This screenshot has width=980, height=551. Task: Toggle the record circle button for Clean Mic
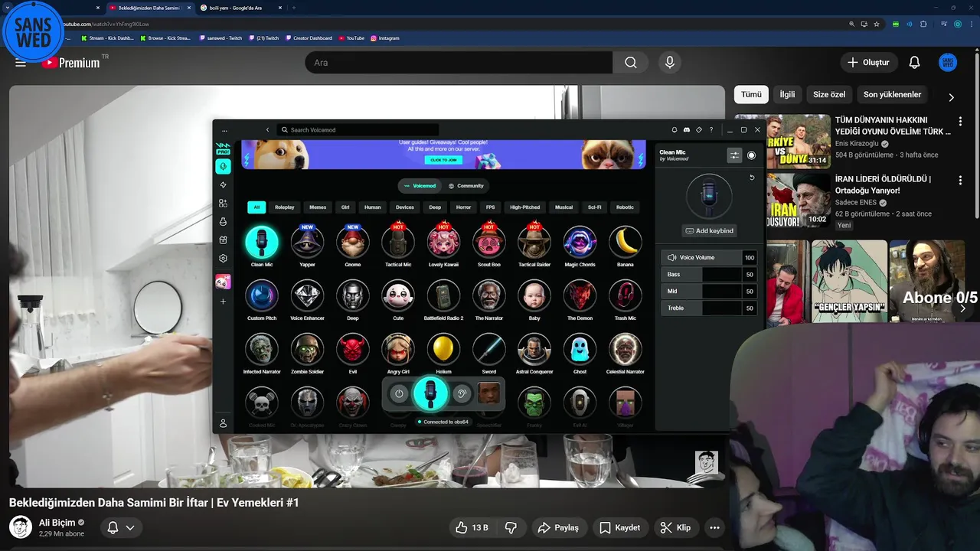(751, 155)
